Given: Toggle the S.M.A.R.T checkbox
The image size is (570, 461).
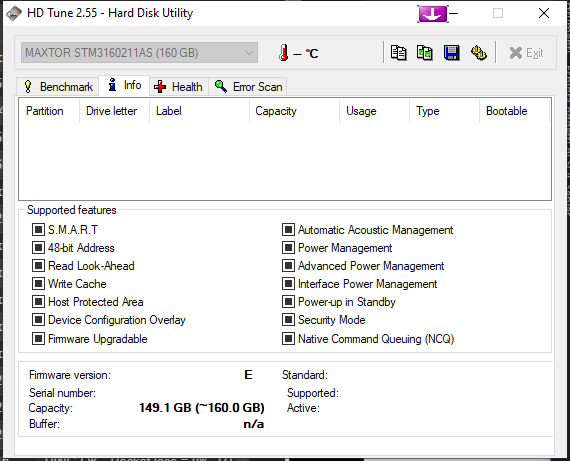Looking at the screenshot, I should pyautogui.click(x=38, y=230).
